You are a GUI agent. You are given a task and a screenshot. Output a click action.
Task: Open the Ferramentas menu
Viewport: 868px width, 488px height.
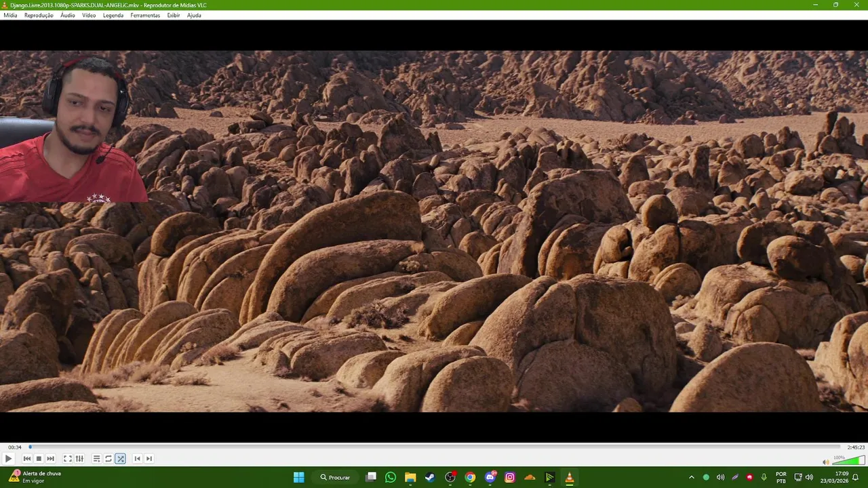pyautogui.click(x=145, y=15)
